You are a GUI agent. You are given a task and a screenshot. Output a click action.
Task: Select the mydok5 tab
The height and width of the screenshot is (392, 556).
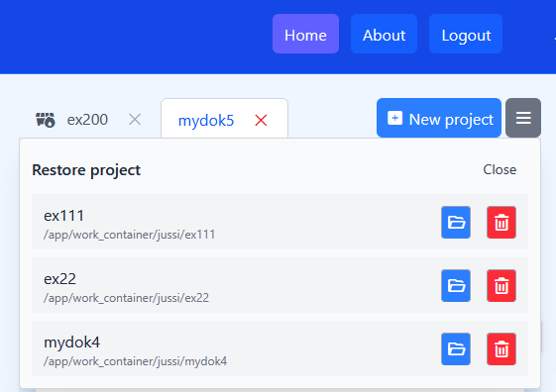(206, 121)
